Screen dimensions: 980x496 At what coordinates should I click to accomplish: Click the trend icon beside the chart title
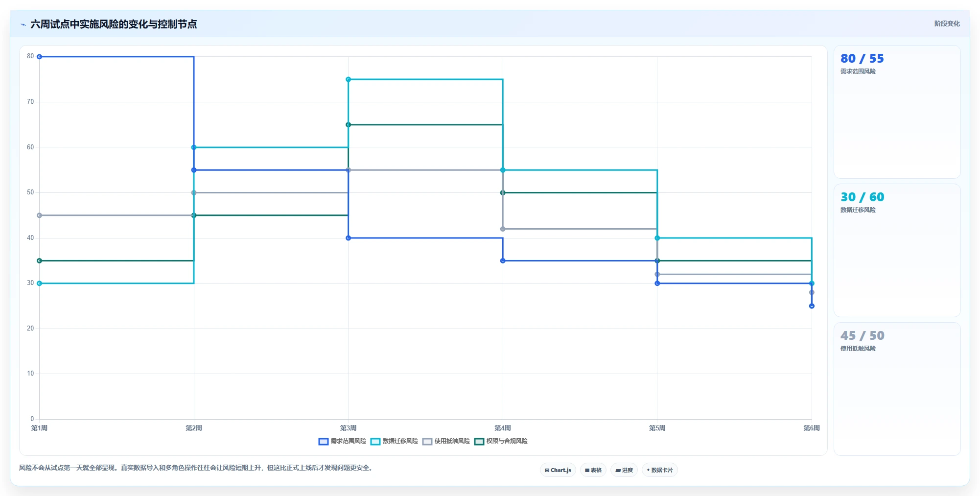tap(23, 24)
